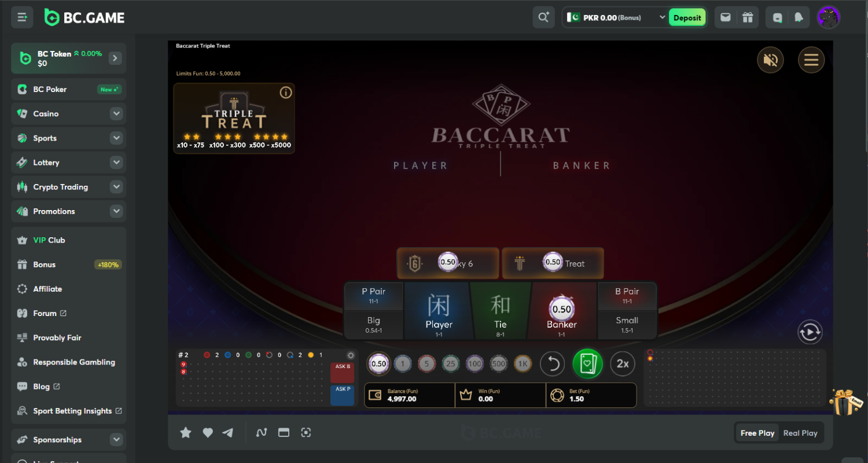Viewport: 868px width, 463px height.
Task: Open Bonus page in sidebar
Action: click(x=69, y=264)
